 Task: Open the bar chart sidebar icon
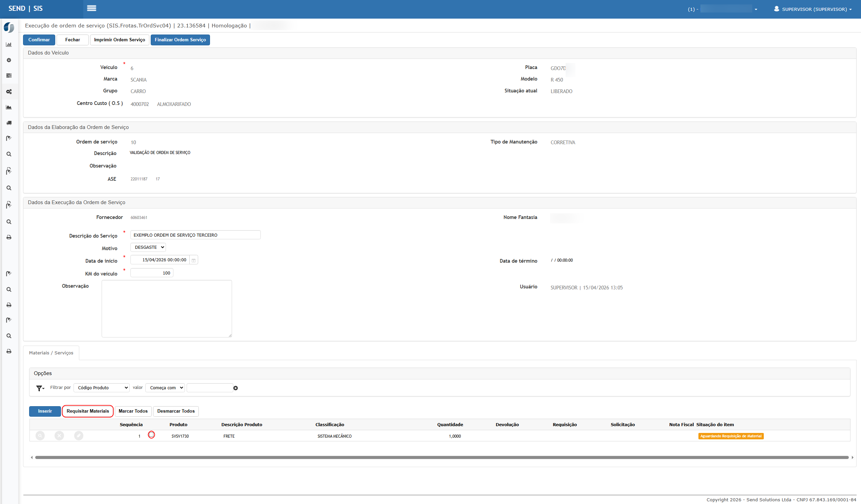click(x=9, y=44)
